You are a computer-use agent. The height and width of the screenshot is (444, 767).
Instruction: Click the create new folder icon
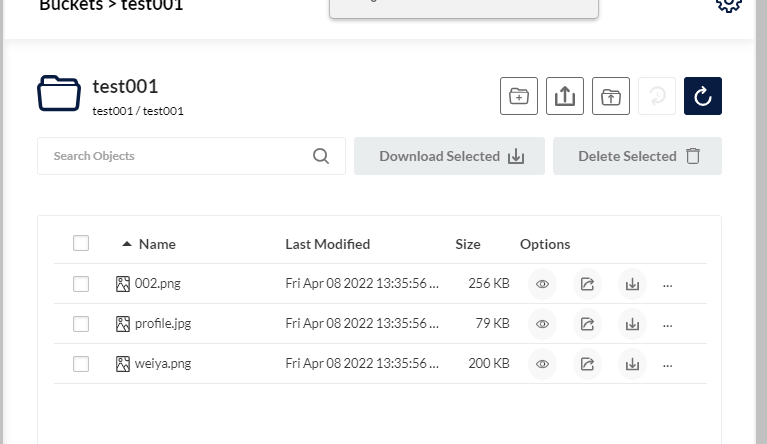519,96
